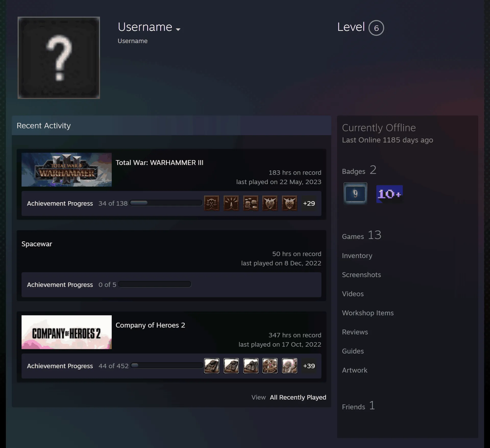
Task: Click the 0 of 5 Spacewar progress bar
Action: [155, 284]
